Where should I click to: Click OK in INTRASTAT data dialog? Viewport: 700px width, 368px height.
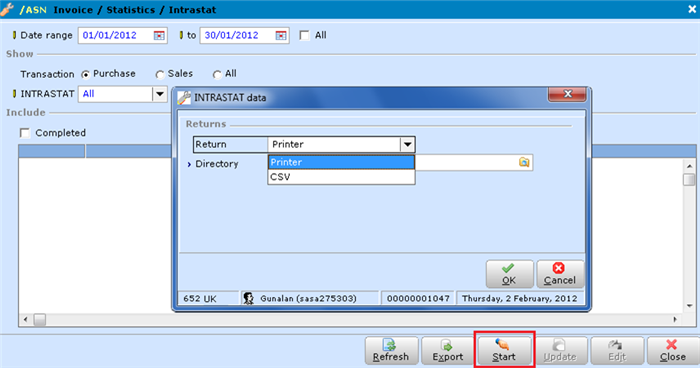[509, 274]
